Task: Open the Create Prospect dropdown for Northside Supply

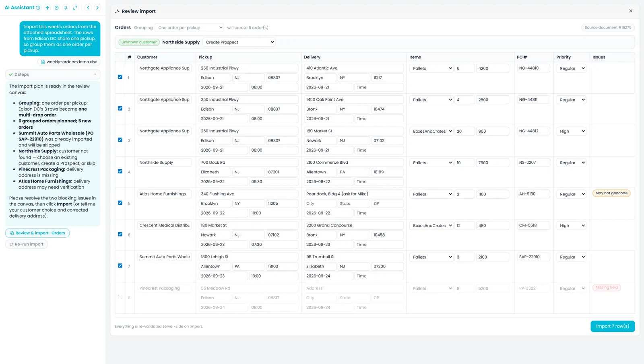Action: pos(239,42)
